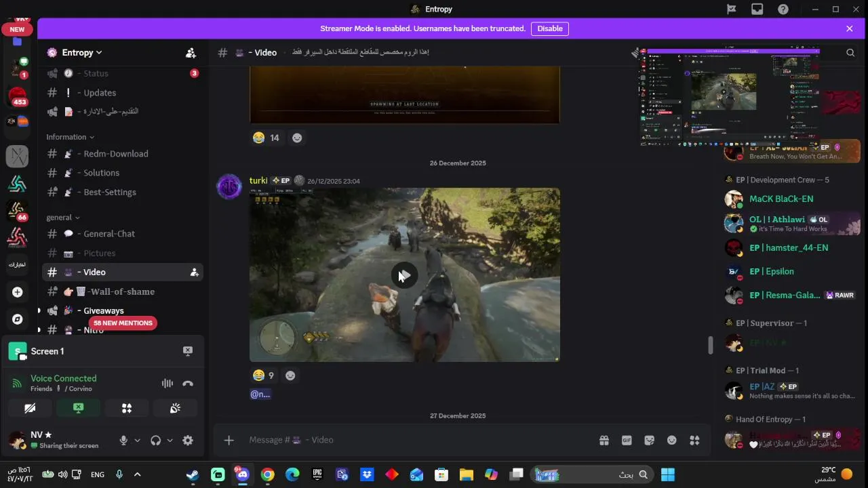Toggle screen sharing green button

coord(78,408)
